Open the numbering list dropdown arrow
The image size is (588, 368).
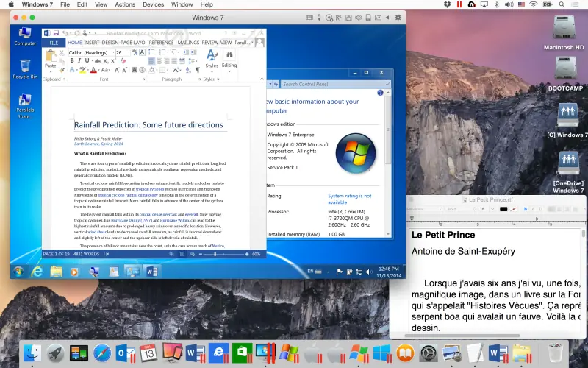pyautogui.click(x=168, y=52)
